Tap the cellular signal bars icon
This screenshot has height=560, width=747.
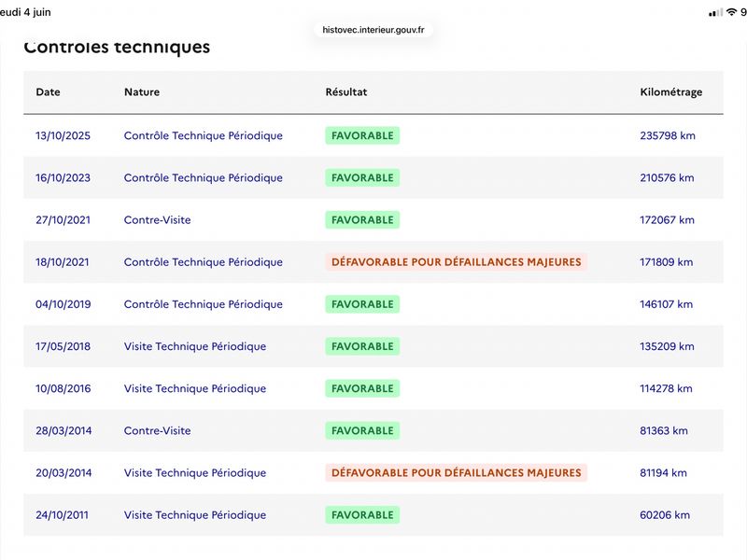coord(715,13)
